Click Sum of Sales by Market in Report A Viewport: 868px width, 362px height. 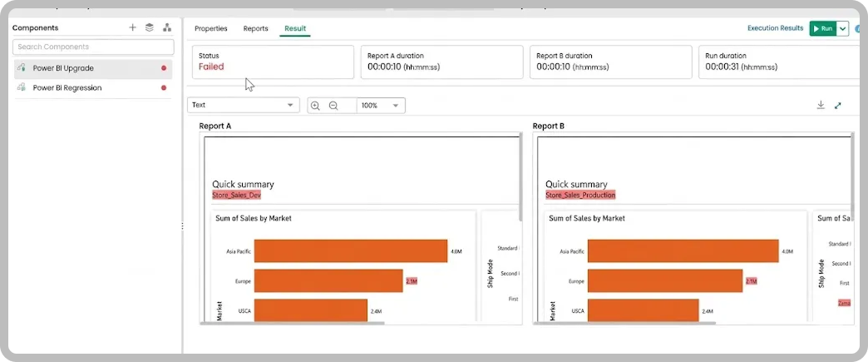[254, 218]
